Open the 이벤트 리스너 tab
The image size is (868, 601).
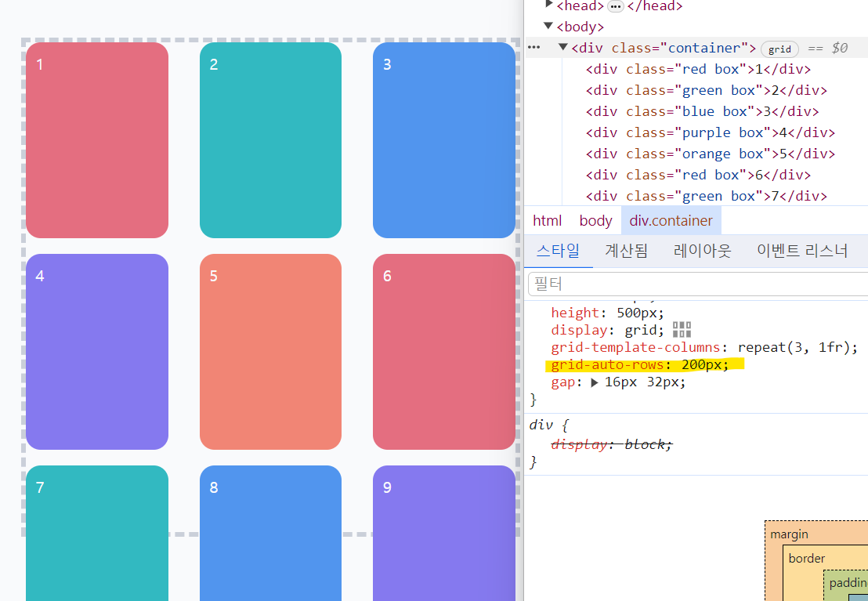(x=802, y=251)
